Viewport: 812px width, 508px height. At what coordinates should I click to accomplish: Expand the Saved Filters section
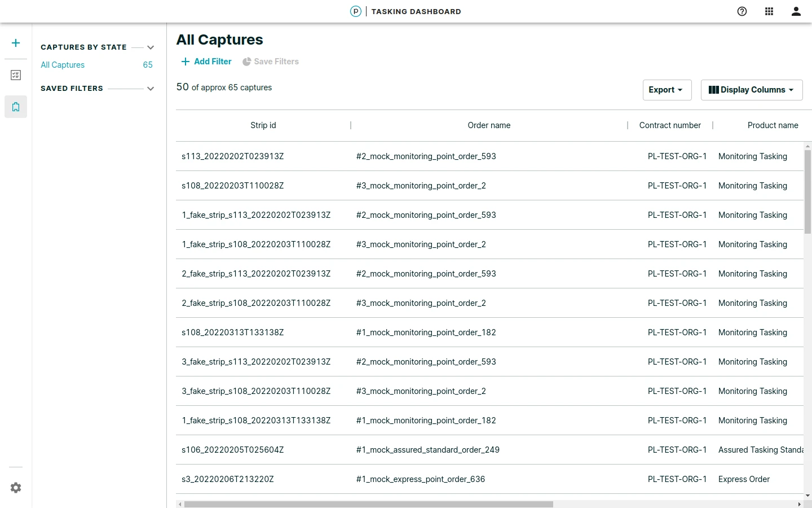[x=151, y=89]
